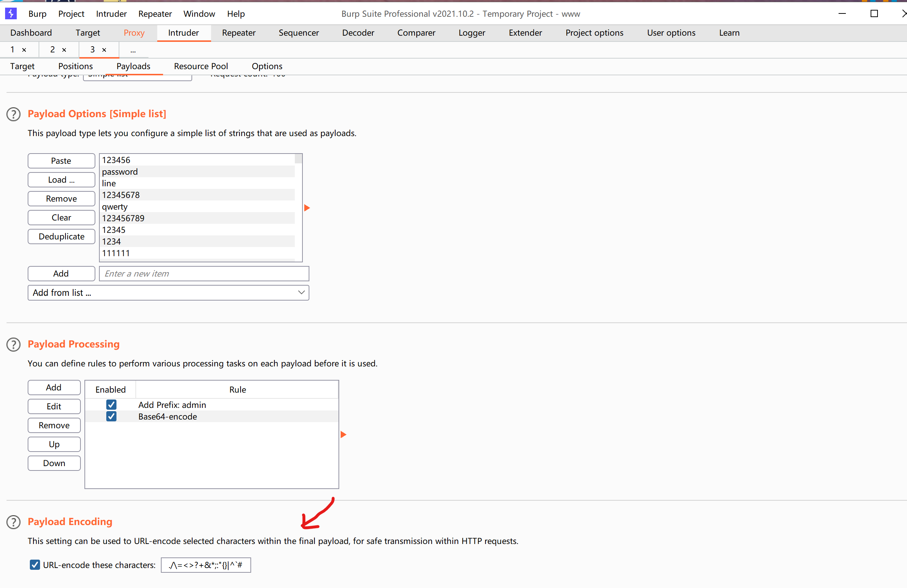Click Remove button beside payload list
This screenshot has height=588, width=907.
(x=62, y=199)
